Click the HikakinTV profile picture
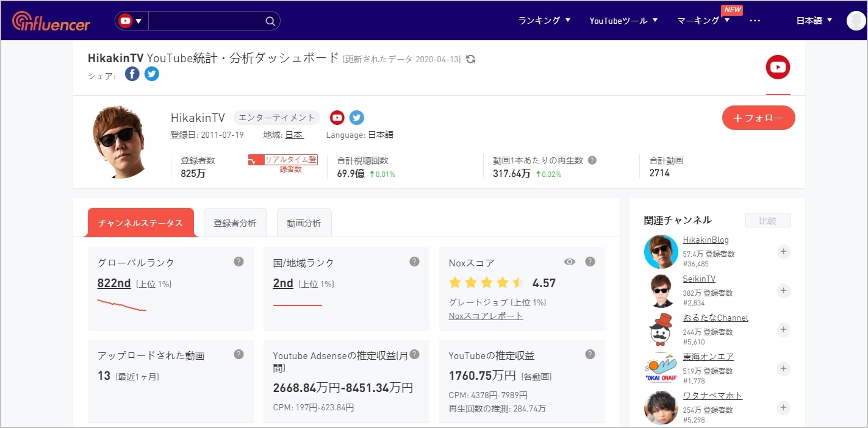 [x=118, y=141]
